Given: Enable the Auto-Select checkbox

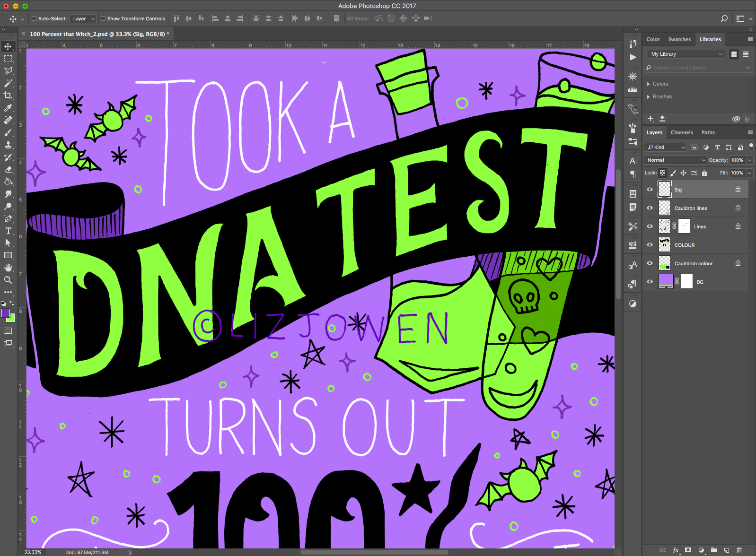Looking at the screenshot, I should [34, 18].
